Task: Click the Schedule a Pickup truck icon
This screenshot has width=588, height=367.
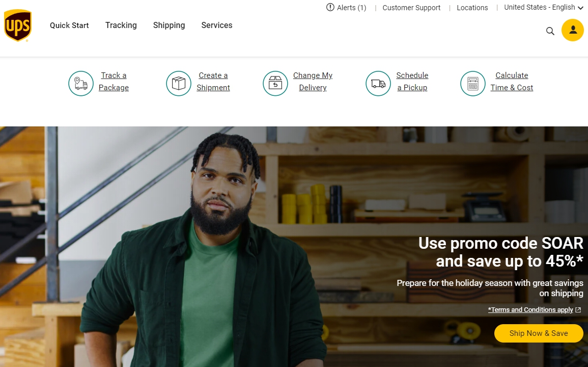Action: pyautogui.click(x=378, y=84)
